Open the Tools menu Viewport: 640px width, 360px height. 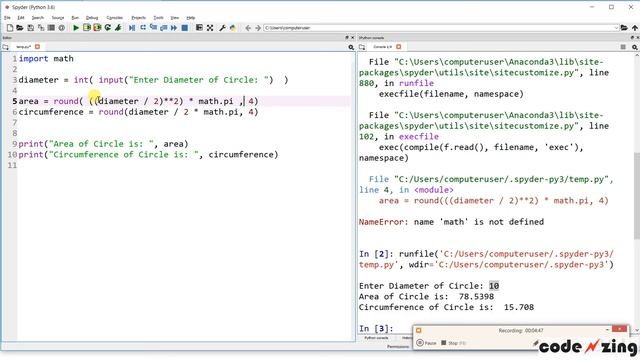tap(158, 18)
